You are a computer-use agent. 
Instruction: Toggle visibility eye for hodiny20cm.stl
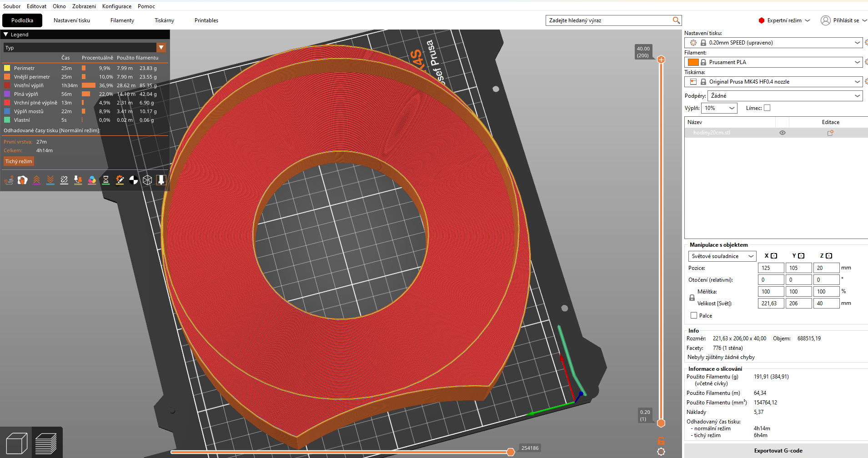783,133
